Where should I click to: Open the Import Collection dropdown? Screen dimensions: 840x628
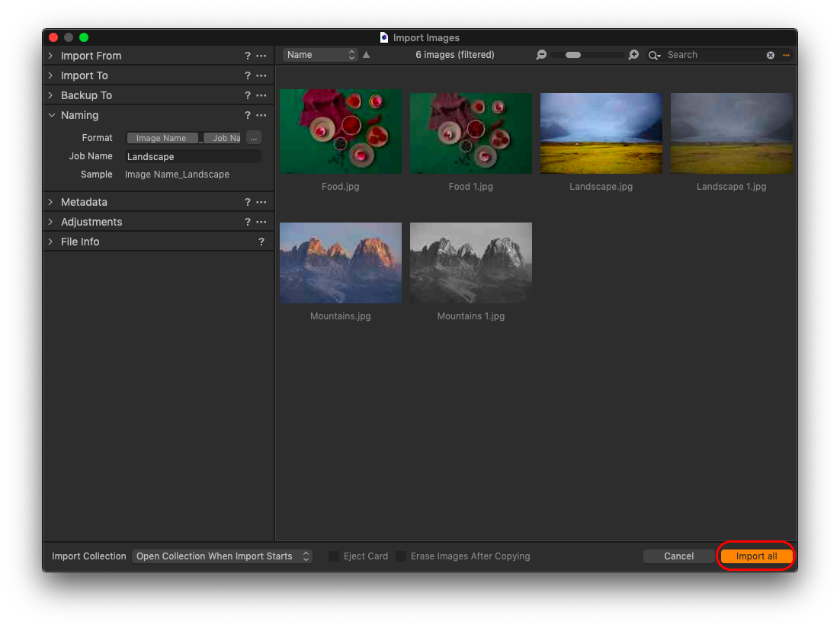pos(223,556)
